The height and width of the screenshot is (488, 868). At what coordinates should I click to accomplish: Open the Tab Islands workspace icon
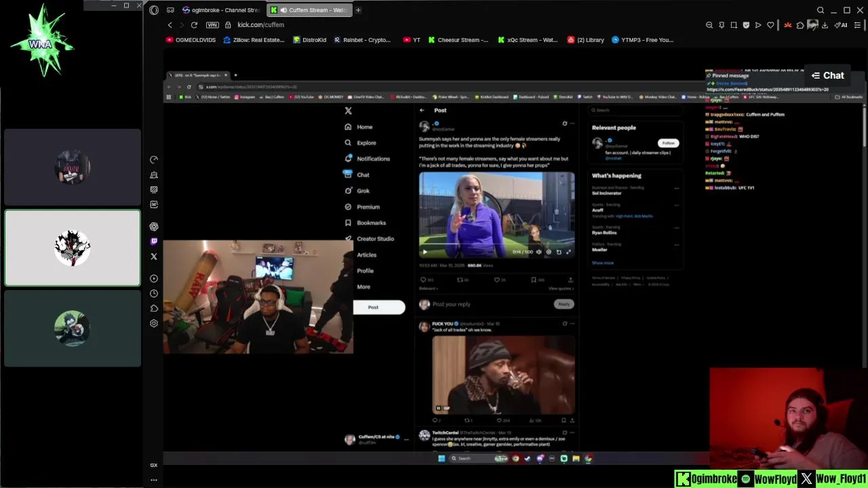pyautogui.click(x=170, y=10)
